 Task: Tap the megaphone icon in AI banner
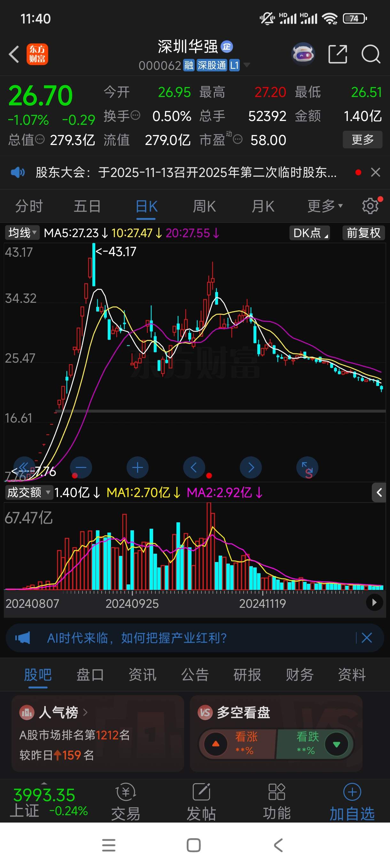[23, 638]
